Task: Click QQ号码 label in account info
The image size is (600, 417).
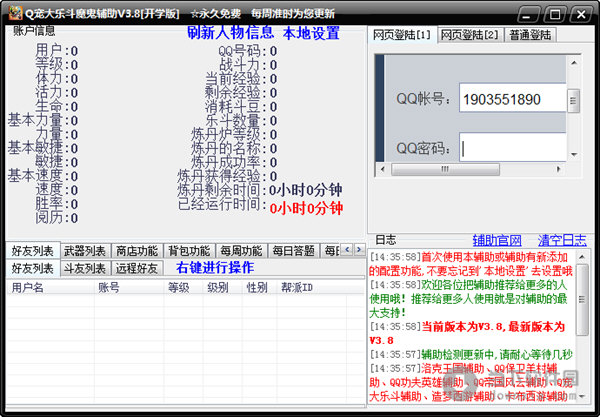Action: [243, 51]
